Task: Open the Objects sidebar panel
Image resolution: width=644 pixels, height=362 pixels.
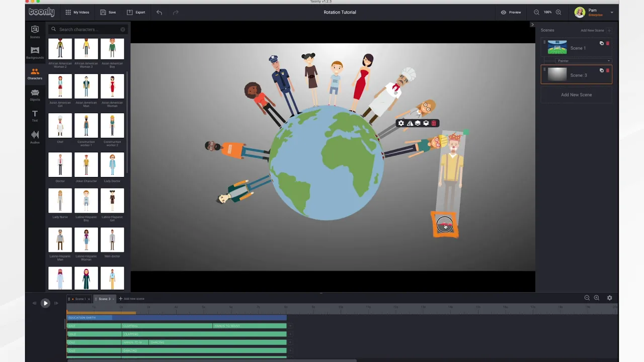Action: [35, 95]
